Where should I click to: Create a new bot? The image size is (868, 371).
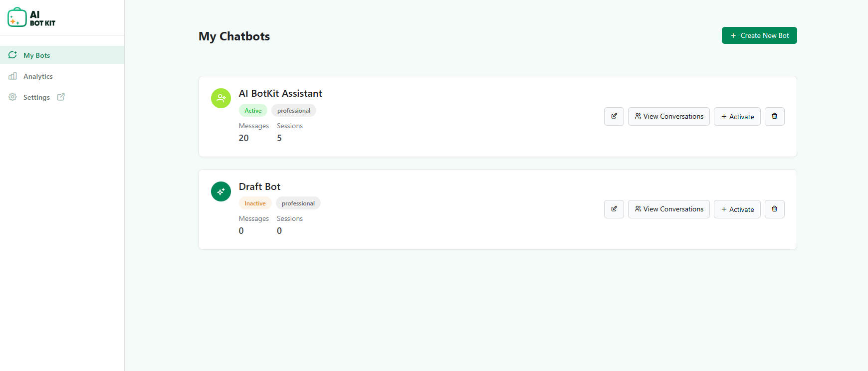tap(759, 35)
